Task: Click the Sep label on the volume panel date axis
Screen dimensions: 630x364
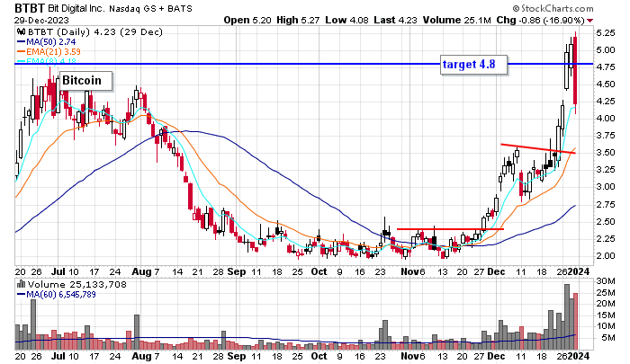Action: click(x=236, y=356)
